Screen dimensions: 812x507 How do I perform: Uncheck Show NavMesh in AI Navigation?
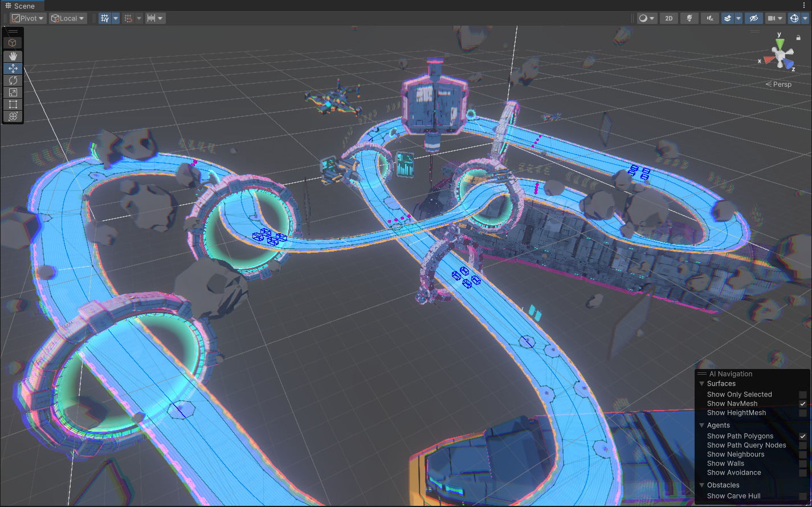803,403
